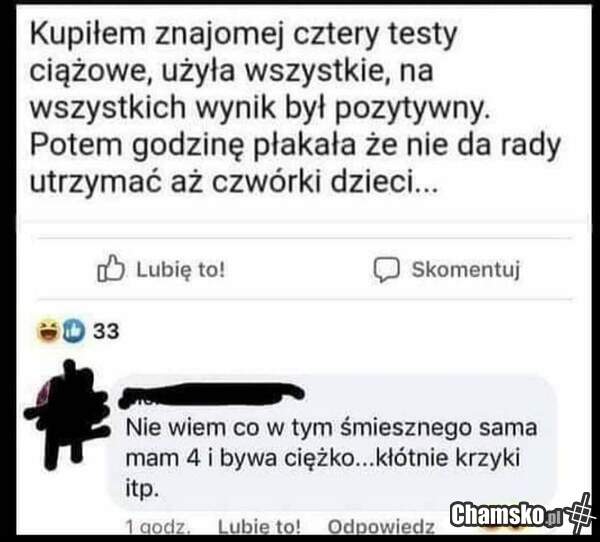Click Lubię to! under the comment

(259, 527)
